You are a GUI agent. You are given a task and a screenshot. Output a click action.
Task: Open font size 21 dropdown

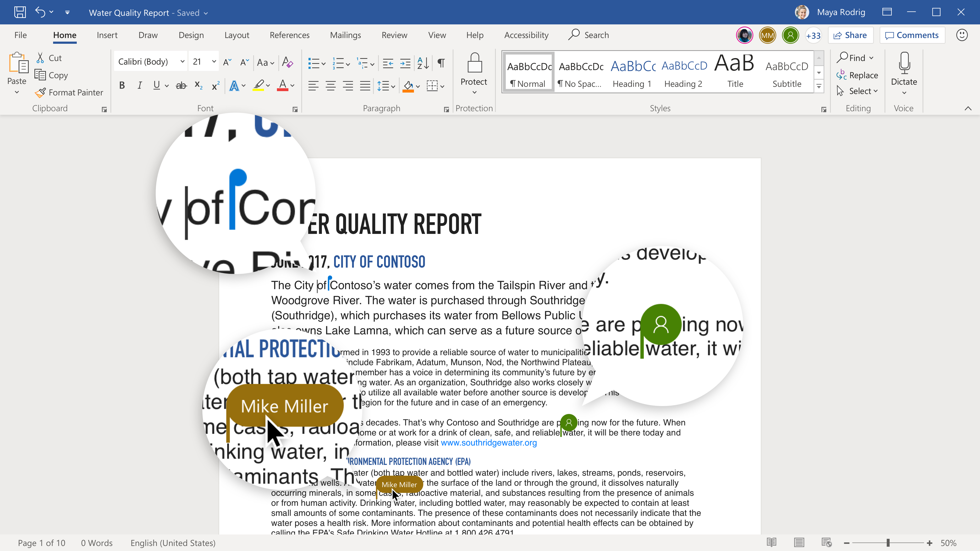214,61
